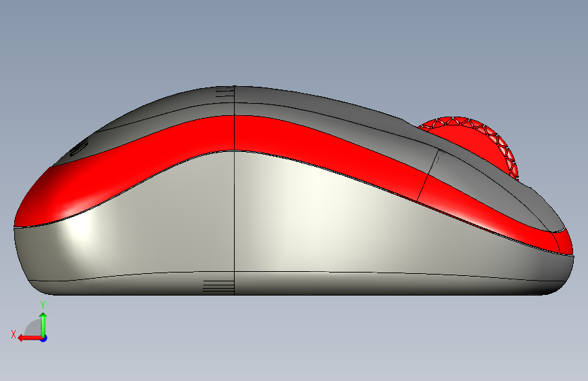The width and height of the screenshot is (588, 381).
Task: Click the 'X' axis label
Action: (x=14, y=334)
